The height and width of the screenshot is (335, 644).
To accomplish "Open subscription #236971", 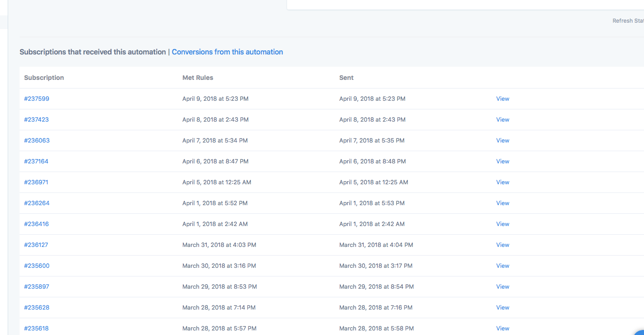I will (36, 182).
